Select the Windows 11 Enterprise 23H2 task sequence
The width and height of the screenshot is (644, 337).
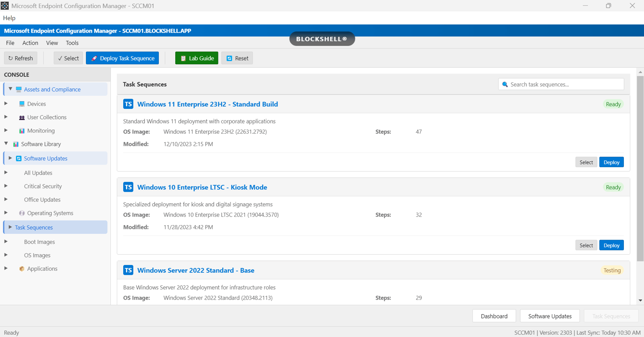tap(586, 162)
